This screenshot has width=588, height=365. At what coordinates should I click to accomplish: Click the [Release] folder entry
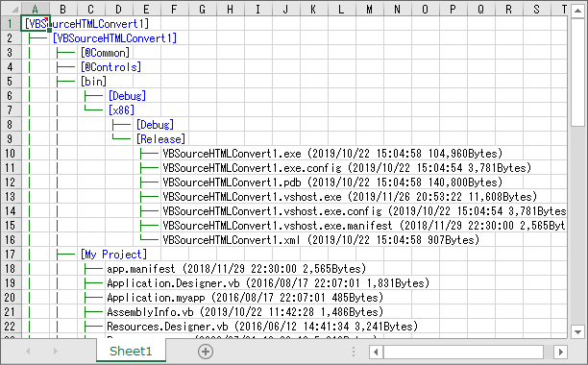click(x=160, y=139)
